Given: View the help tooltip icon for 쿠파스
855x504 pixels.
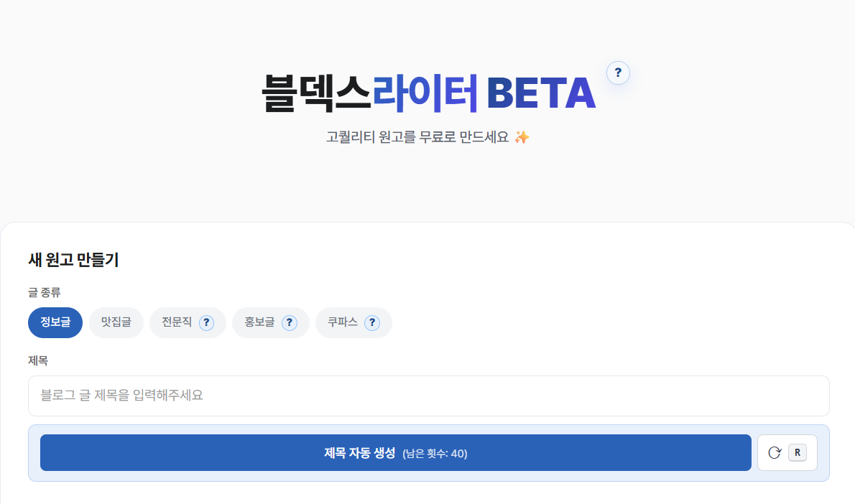Looking at the screenshot, I should (372, 322).
